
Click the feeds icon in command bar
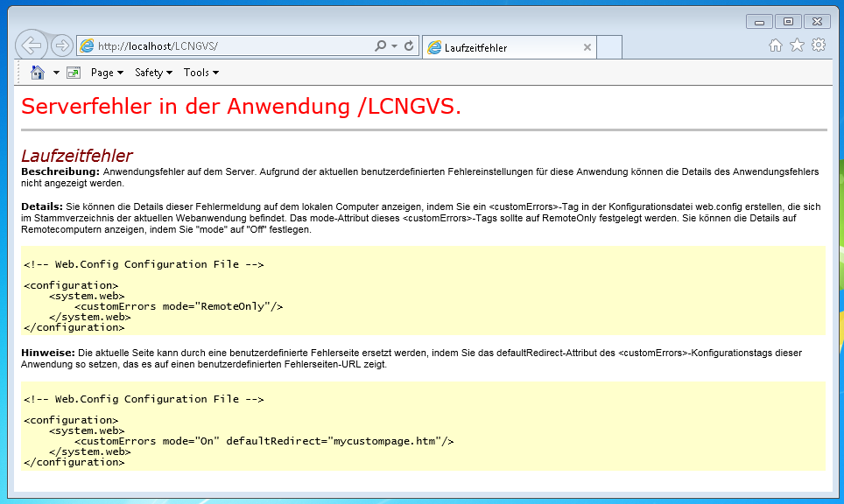[x=73, y=73]
